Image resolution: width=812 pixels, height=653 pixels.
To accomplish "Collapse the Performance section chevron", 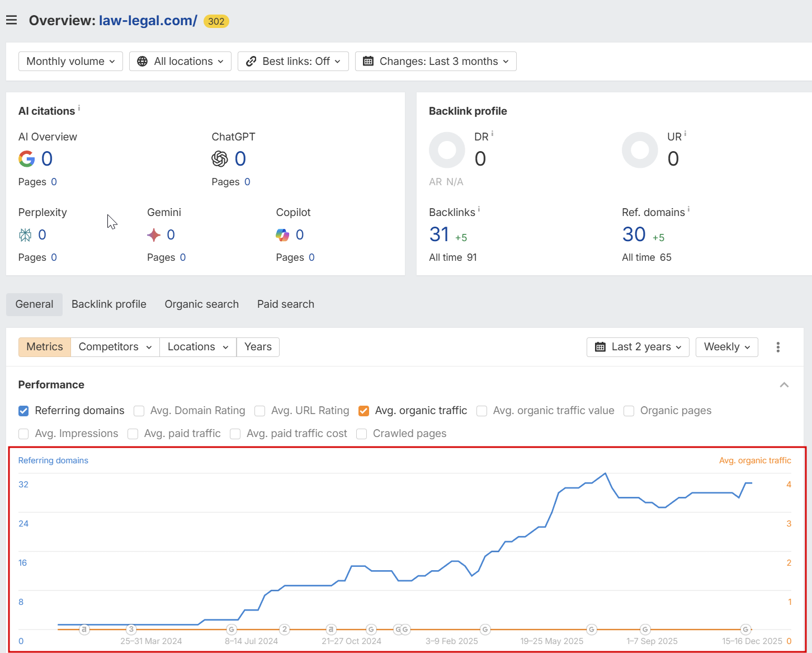I will pos(784,385).
